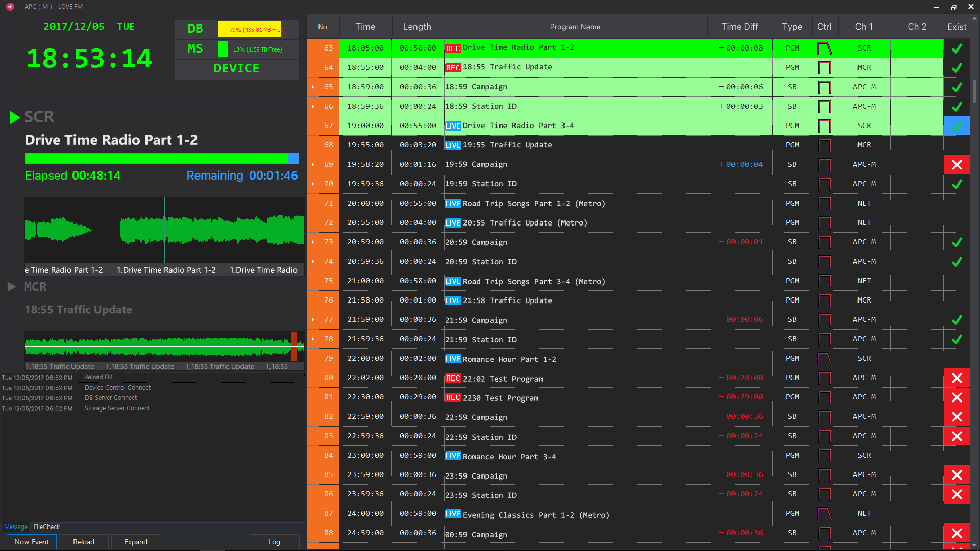Click green check exist icon on row 78

pos(957,339)
